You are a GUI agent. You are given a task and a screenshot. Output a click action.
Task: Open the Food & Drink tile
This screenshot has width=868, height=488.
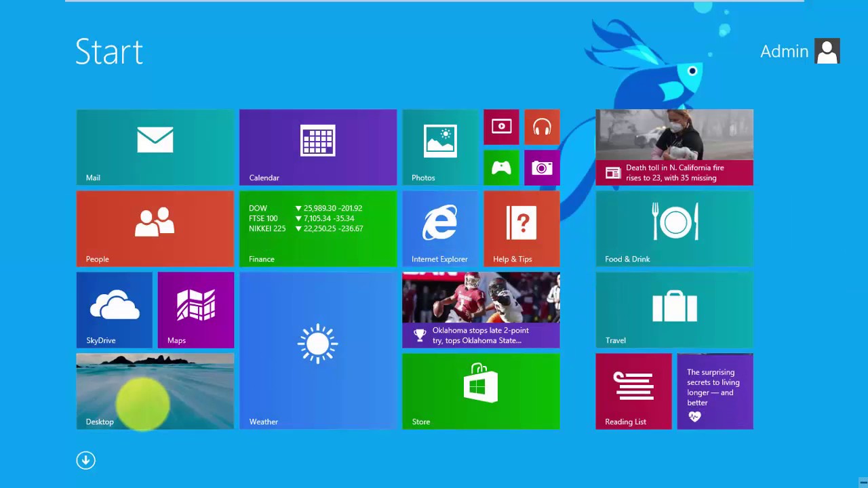click(x=674, y=228)
